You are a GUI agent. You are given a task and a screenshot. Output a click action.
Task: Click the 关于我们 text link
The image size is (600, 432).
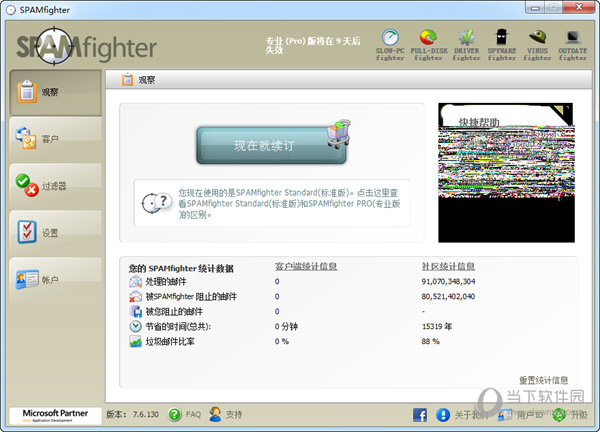(471, 415)
